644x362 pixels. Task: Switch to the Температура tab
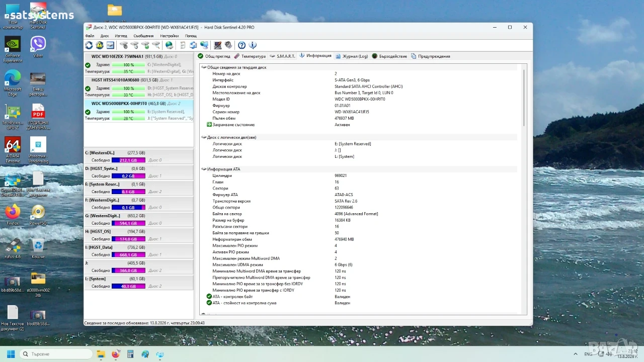point(250,56)
